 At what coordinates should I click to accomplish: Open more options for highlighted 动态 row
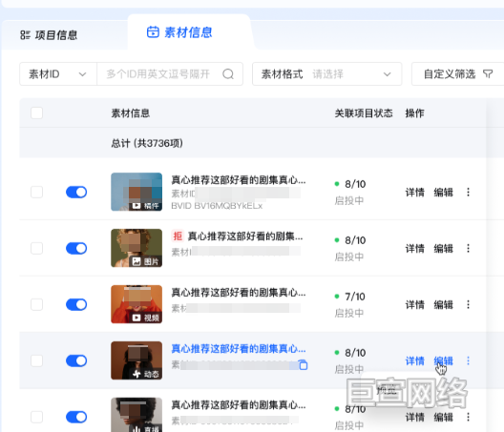[468, 360]
